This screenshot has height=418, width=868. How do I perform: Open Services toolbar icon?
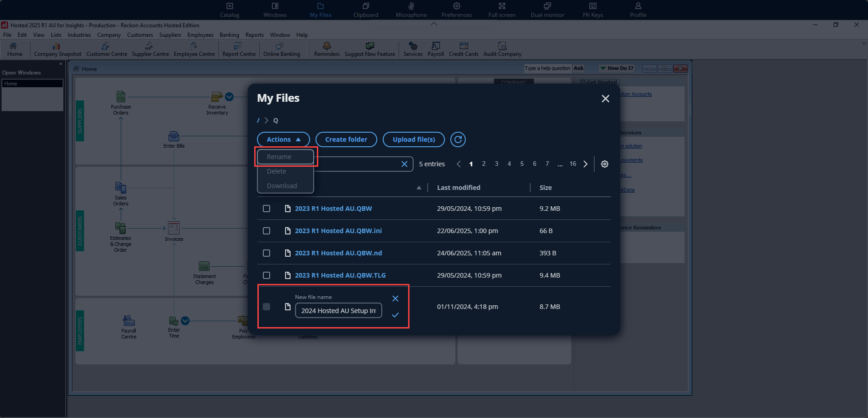413,50
